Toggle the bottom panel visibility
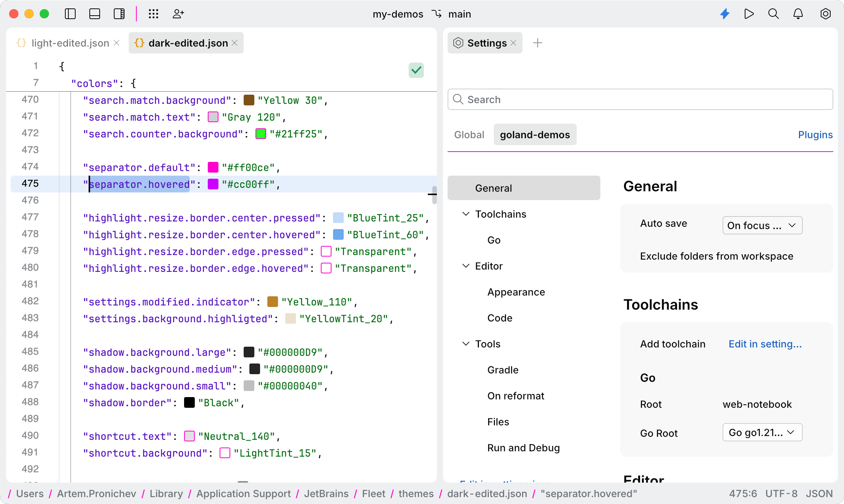This screenshot has height=504, width=844. pos(95,14)
